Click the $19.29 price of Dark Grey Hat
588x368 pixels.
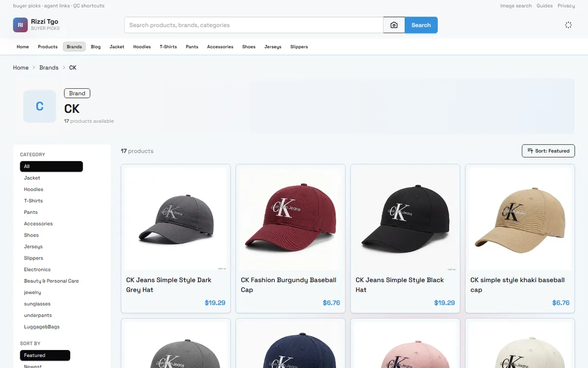coord(215,303)
